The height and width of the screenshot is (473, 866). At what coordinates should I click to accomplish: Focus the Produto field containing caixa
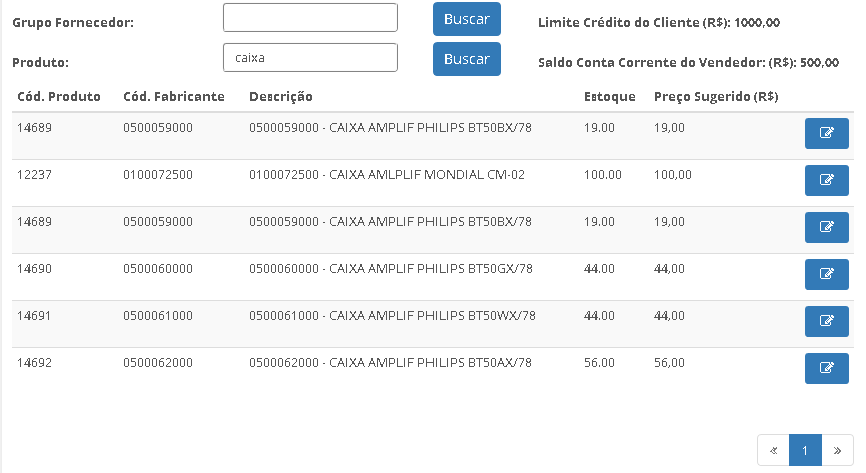pos(310,57)
